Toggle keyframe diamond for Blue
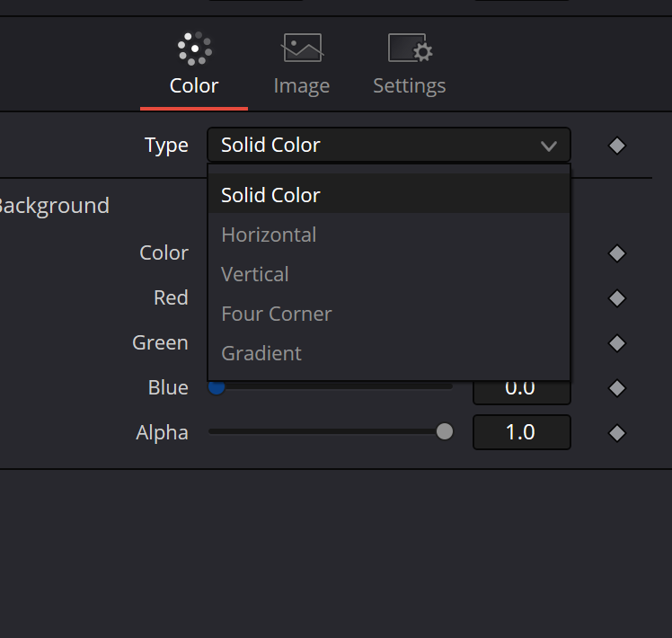 click(617, 388)
